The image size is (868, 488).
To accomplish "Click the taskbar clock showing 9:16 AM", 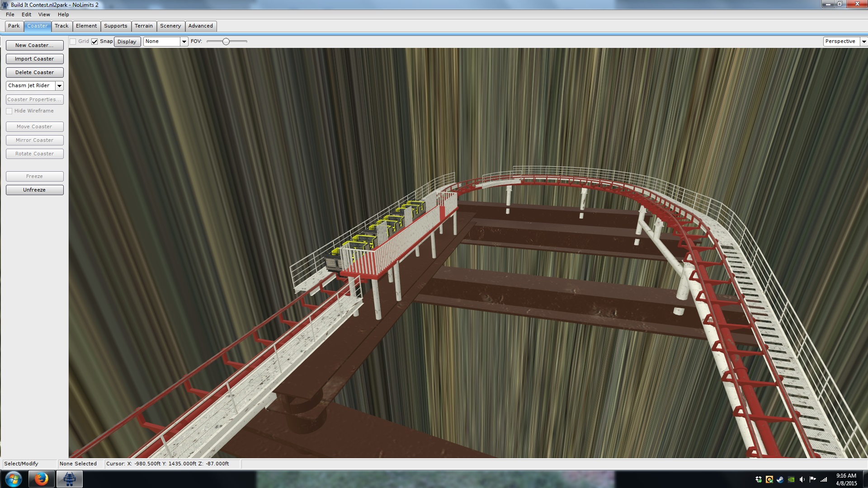I will tap(846, 479).
